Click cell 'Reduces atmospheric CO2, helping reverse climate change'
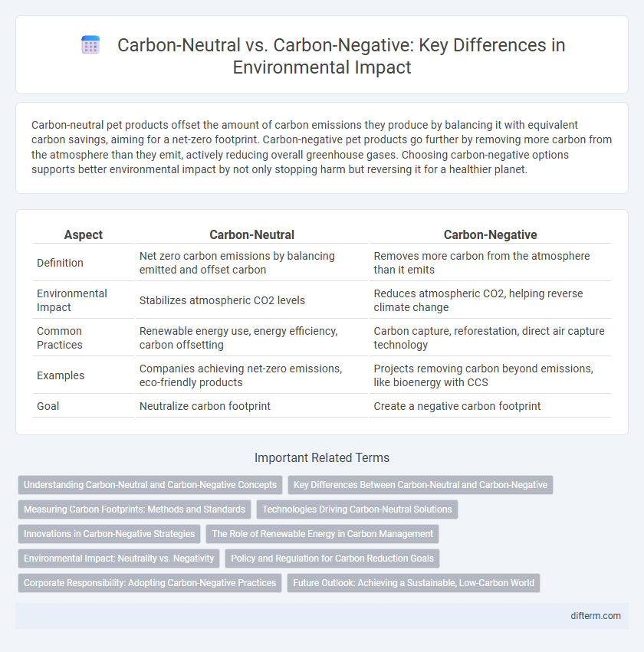Viewport: 644px width, 652px height. pyautogui.click(x=490, y=300)
